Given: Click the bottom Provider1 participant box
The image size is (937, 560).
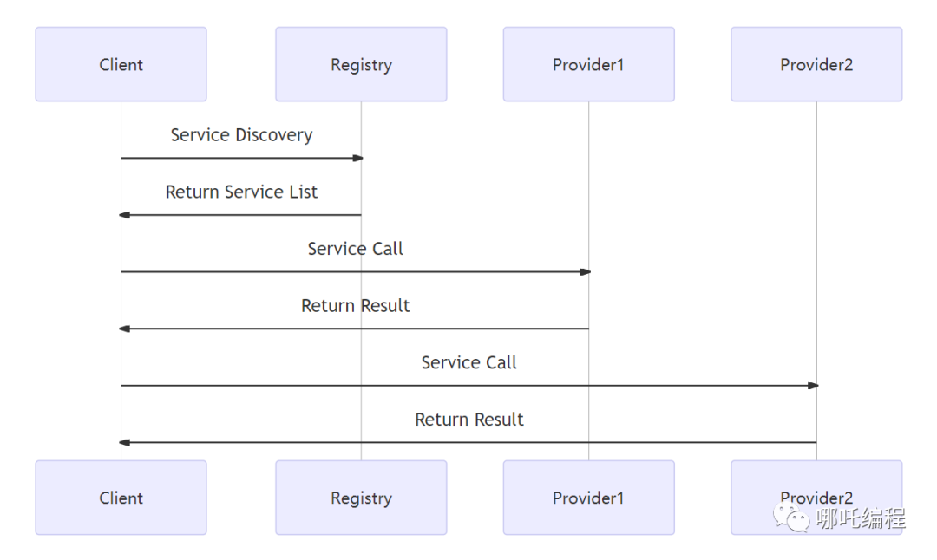Looking at the screenshot, I should (x=588, y=498).
